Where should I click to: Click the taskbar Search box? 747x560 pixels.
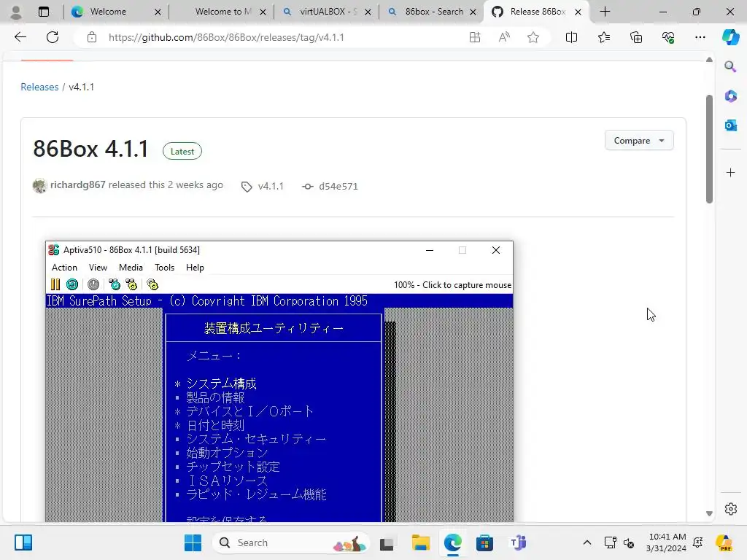tap(292, 542)
